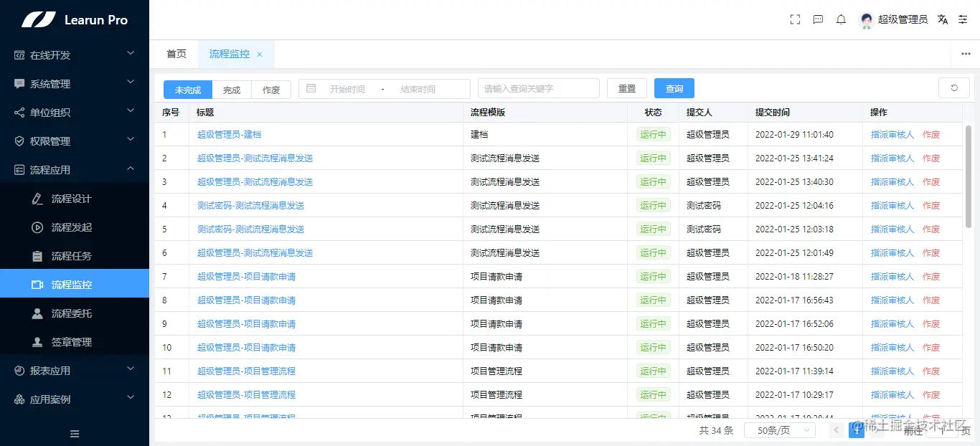This screenshot has height=446, width=980.
Task: Expand the 报表应用 sidebar section
Action: tap(74, 371)
